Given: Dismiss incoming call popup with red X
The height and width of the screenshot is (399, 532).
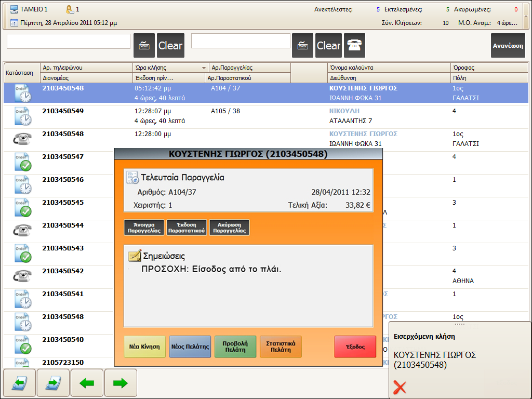Looking at the screenshot, I should (x=400, y=387).
